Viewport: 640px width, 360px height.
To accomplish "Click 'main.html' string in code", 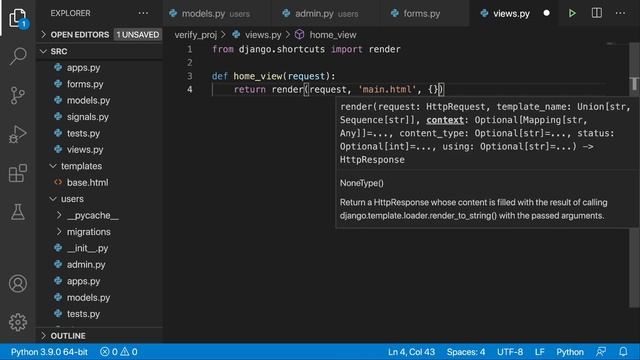I will [387, 89].
